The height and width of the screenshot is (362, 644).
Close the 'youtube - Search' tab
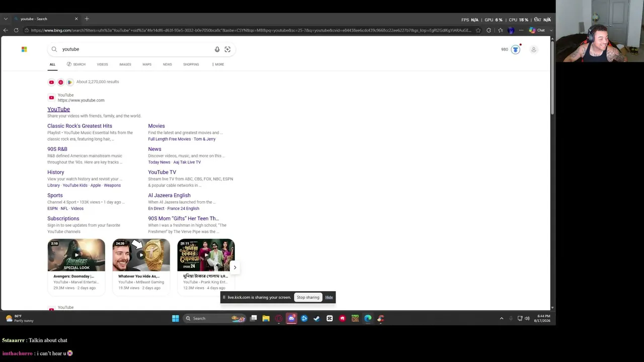76,19
